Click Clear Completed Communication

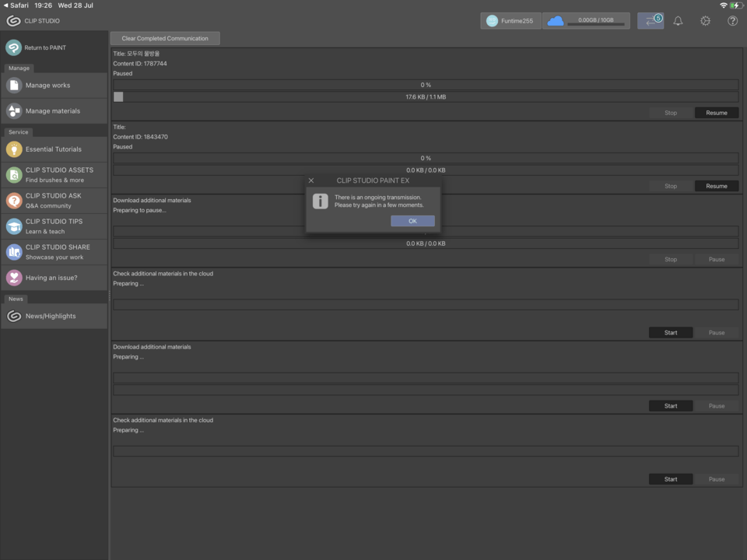coord(165,38)
